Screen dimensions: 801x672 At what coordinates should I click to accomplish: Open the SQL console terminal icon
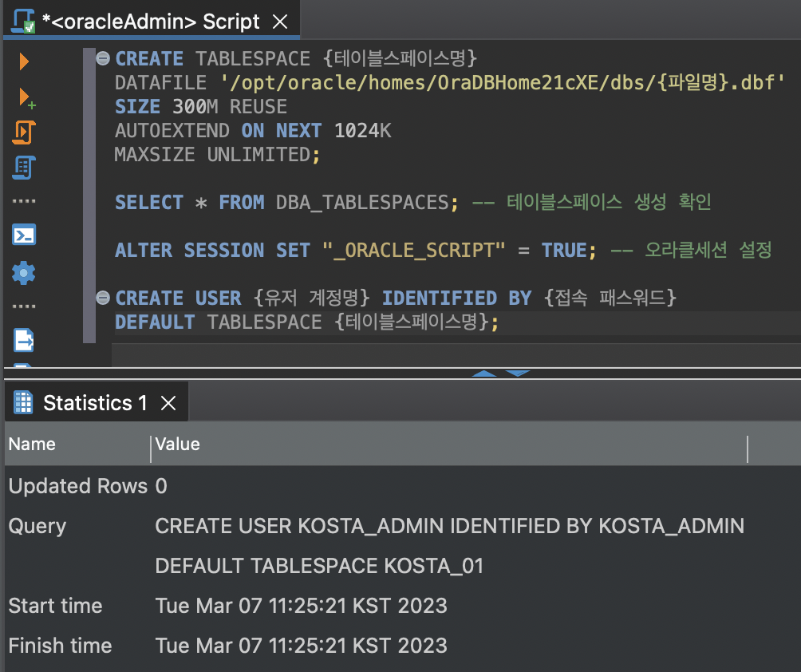24,235
